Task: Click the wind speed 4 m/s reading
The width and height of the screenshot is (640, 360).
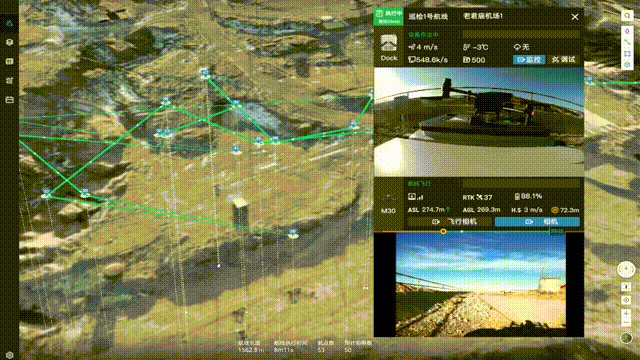Action: pos(423,47)
